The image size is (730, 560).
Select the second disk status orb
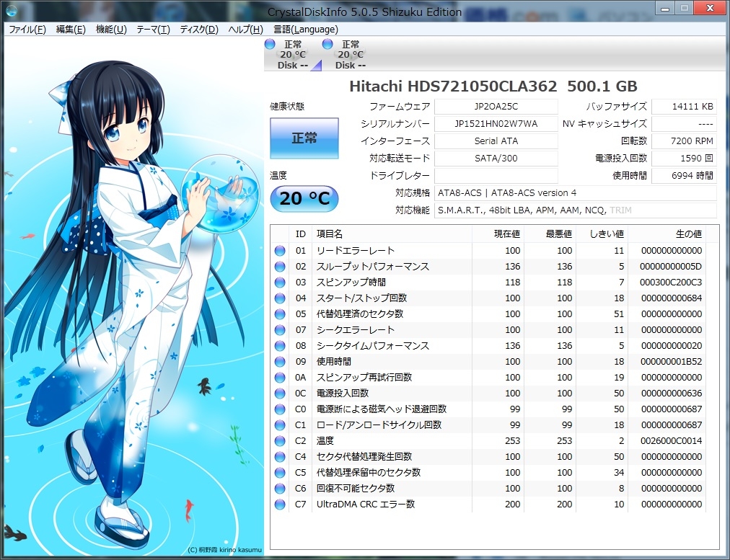pos(327,44)
